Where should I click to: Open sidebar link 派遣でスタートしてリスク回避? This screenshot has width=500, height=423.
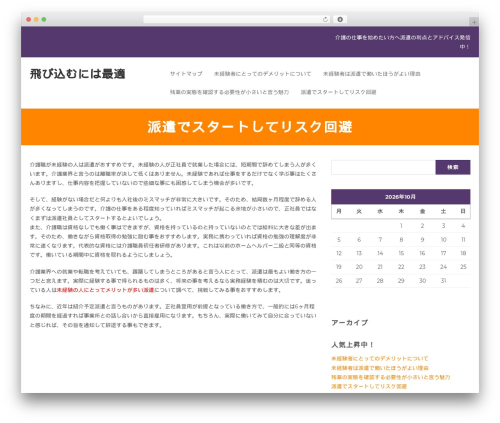coord(369,386)
